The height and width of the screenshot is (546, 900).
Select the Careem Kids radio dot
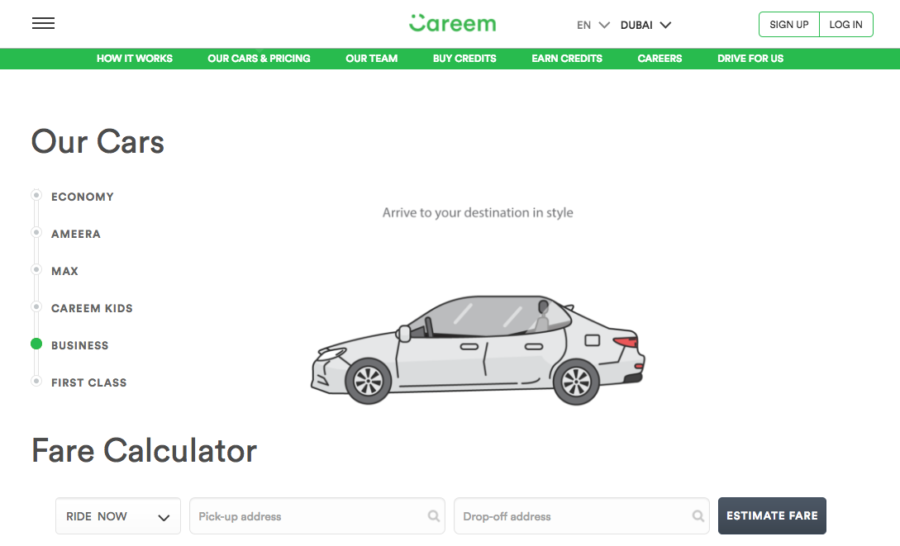tap(36, 307)
